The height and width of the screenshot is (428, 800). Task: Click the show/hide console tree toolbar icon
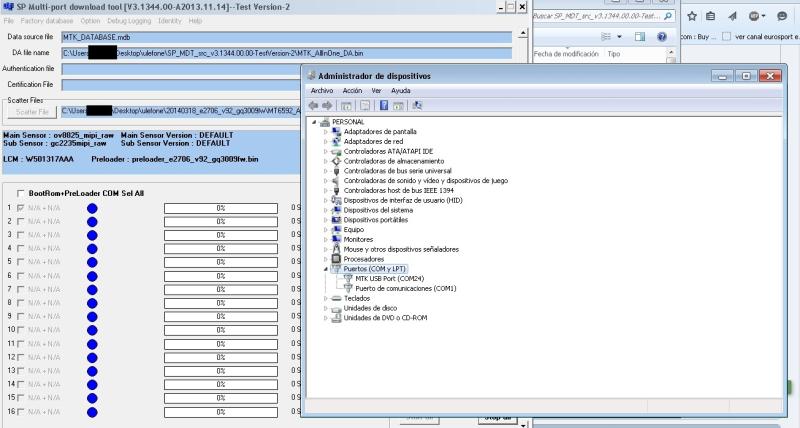[x=346, y=106]
